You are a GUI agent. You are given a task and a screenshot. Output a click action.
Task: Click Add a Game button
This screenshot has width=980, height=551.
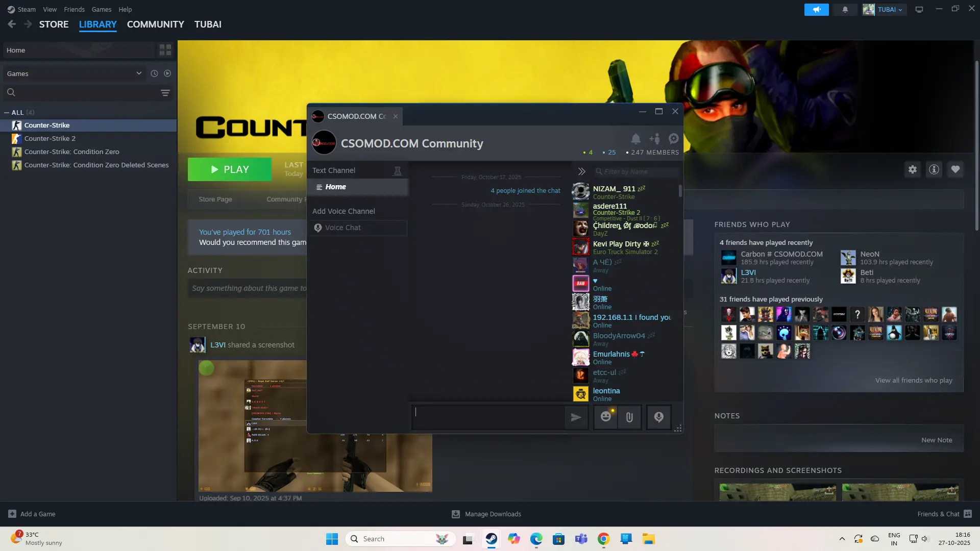tap(32, 514)
